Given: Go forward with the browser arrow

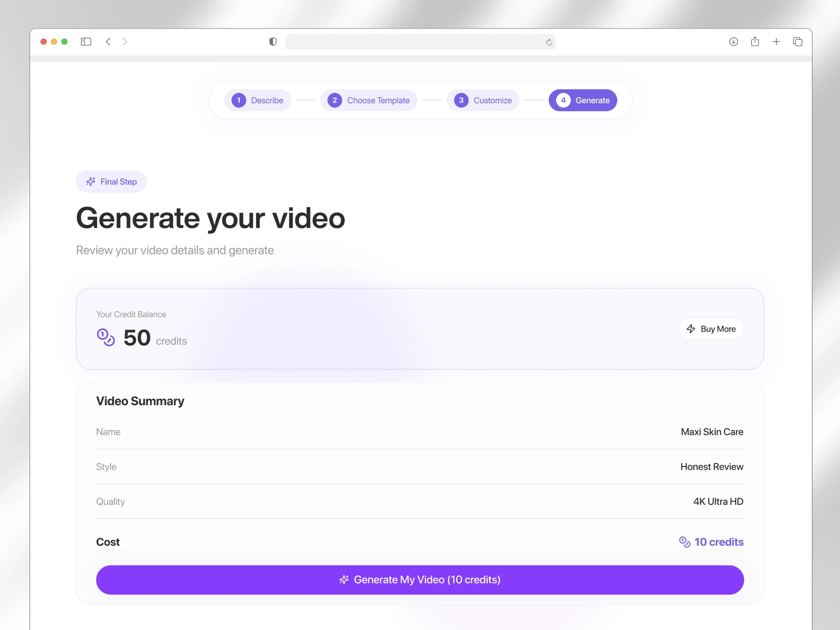Looking at the screenshot, I should [x=125, y=42].
